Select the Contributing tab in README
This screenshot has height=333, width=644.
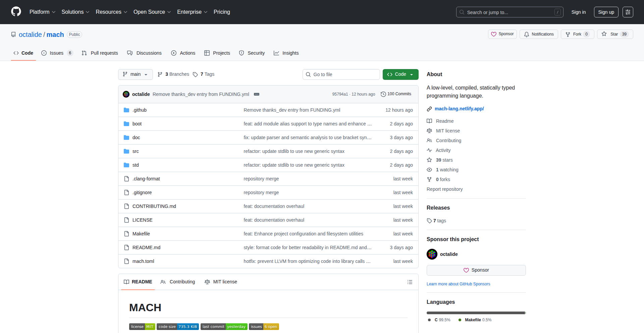pos(178,282)
